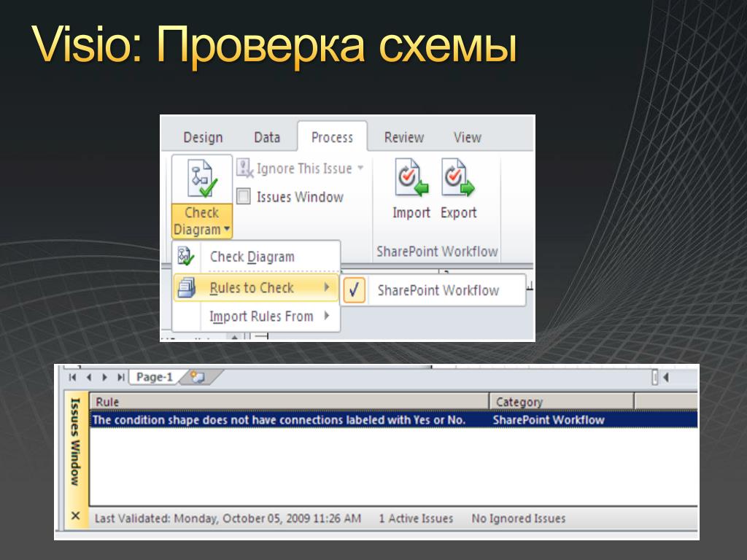
Task: Switch to the Design ribbon tab
Action: (203, 138)
